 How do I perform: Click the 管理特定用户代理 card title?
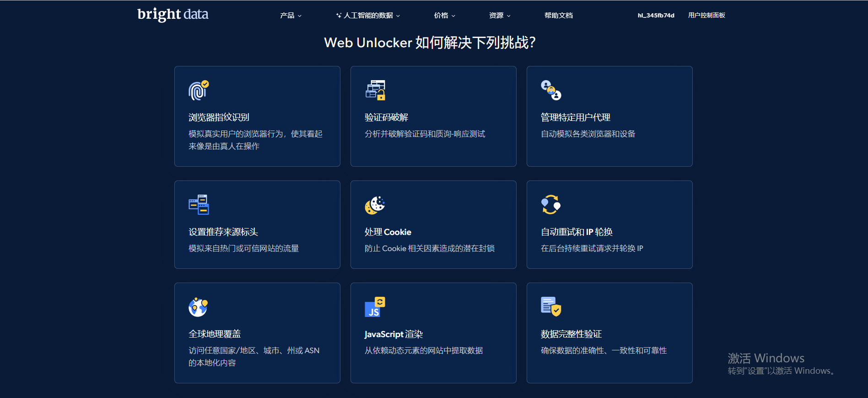pos(576,117)
